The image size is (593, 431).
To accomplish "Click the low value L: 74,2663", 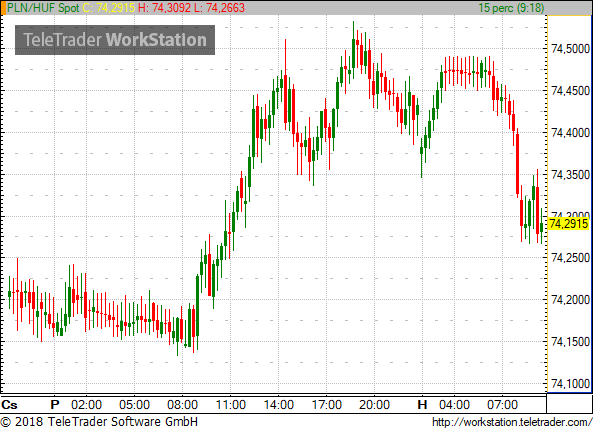I will (x=219, y=8).
